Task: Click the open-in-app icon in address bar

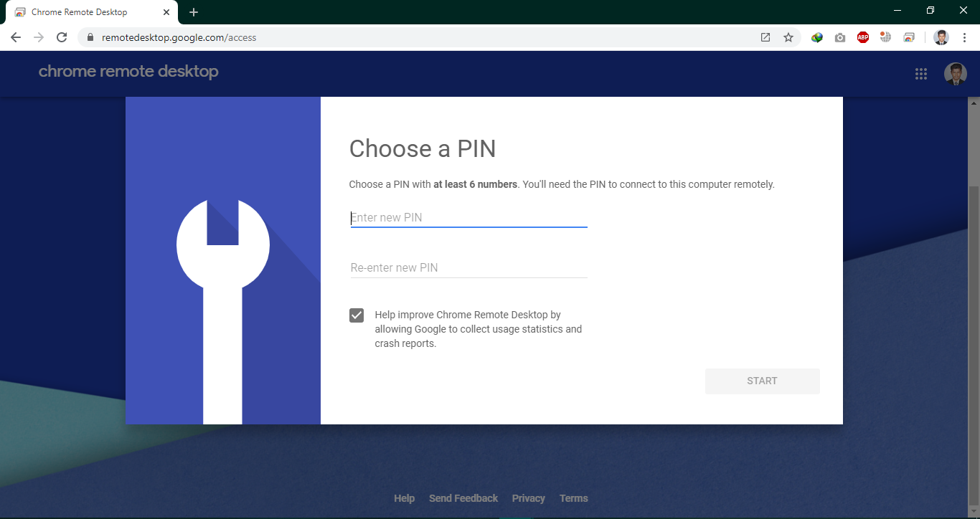Action: click(x=765, y=37)
